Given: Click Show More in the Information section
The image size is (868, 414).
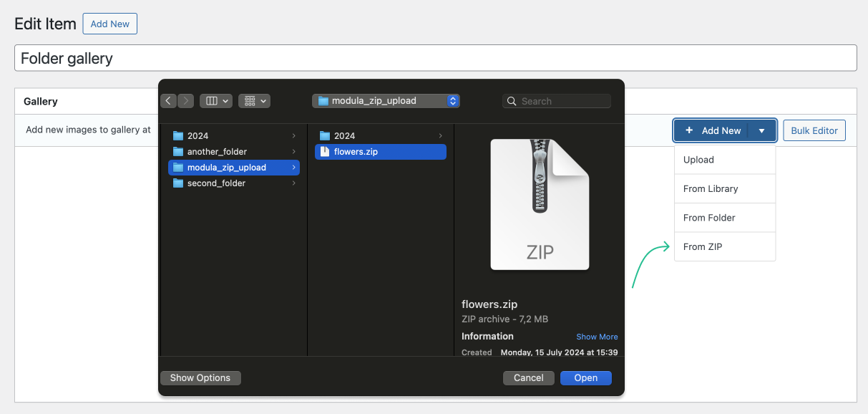Looking at the screenshot, I should click(x=597, y=337).
